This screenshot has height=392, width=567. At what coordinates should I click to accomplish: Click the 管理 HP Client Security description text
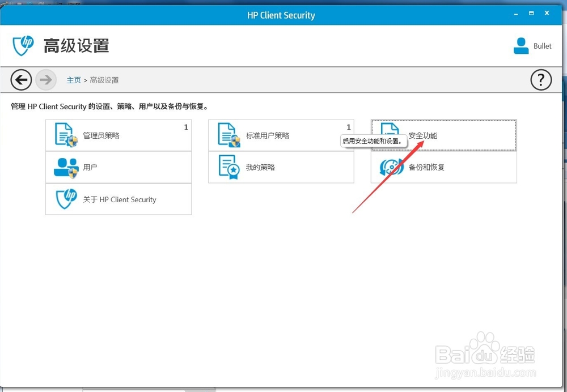pyautogui.click(x=109, y=106)
